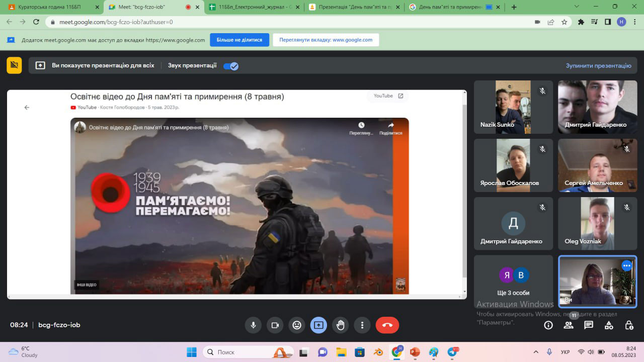
Task: Click Watch later icon on YouTube video
Action: tap(361, 128)
